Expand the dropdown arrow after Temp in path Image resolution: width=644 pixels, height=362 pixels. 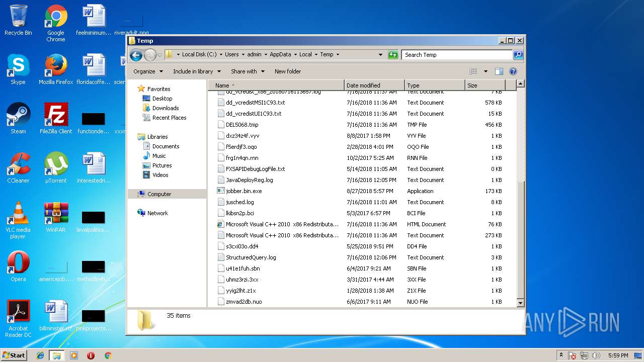[x=338, y=55]
